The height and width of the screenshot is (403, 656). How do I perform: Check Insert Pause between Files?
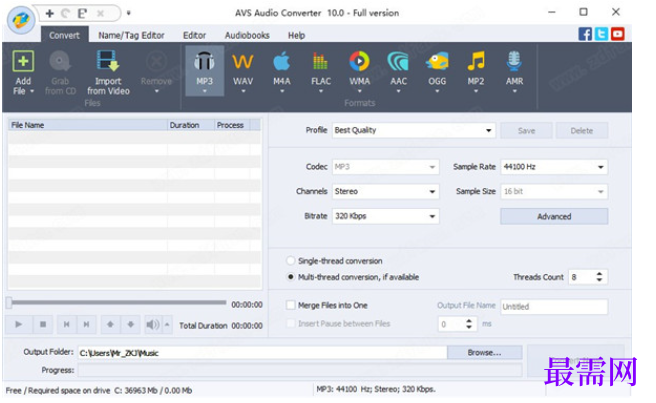pos(290,323)
